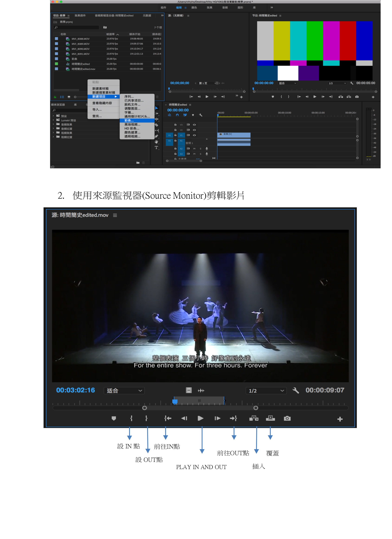Click Mark In button in source monitor
Image resolution: width=392 pixels, height=539 pixels.
(x=131, y=418)
